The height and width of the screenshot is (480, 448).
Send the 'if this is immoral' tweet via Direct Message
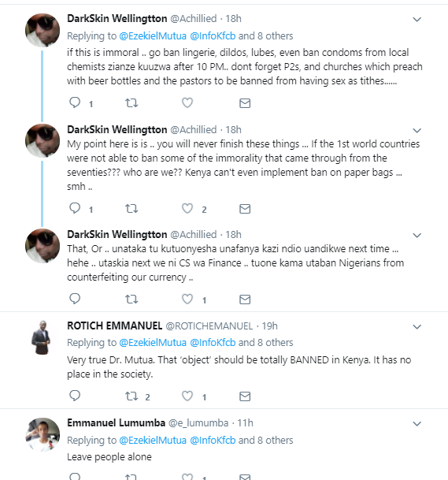tap(245, 103)
